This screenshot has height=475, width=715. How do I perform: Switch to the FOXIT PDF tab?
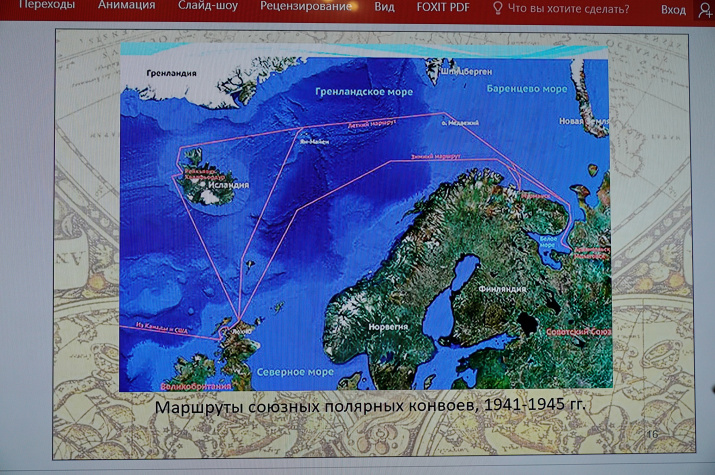[443, 8]
